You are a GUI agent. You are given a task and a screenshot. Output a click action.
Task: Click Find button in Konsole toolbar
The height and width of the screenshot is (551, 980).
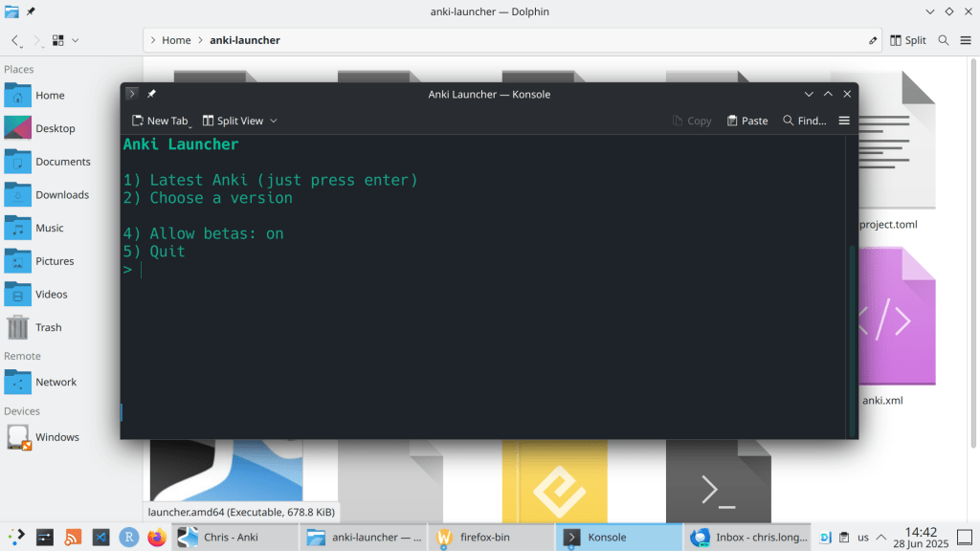pos(804,121)
